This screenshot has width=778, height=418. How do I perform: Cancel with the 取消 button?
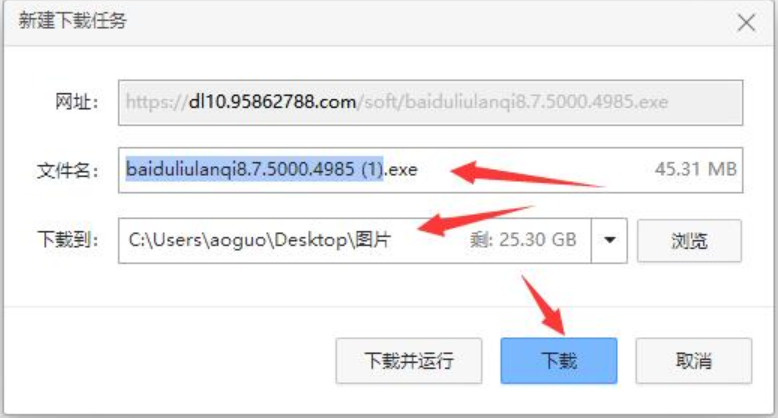click(x=694, y=361)
